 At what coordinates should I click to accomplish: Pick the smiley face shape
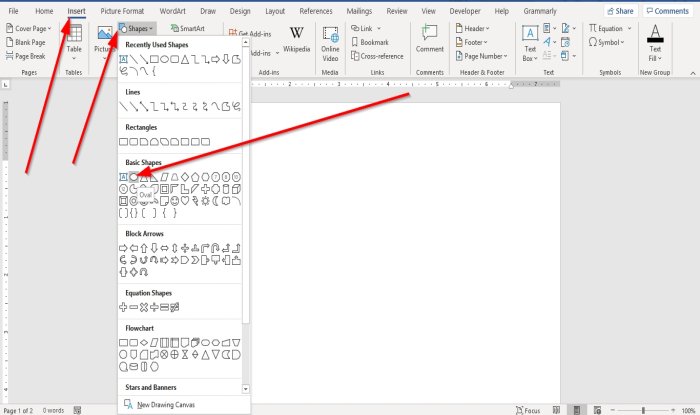[175, 201]
